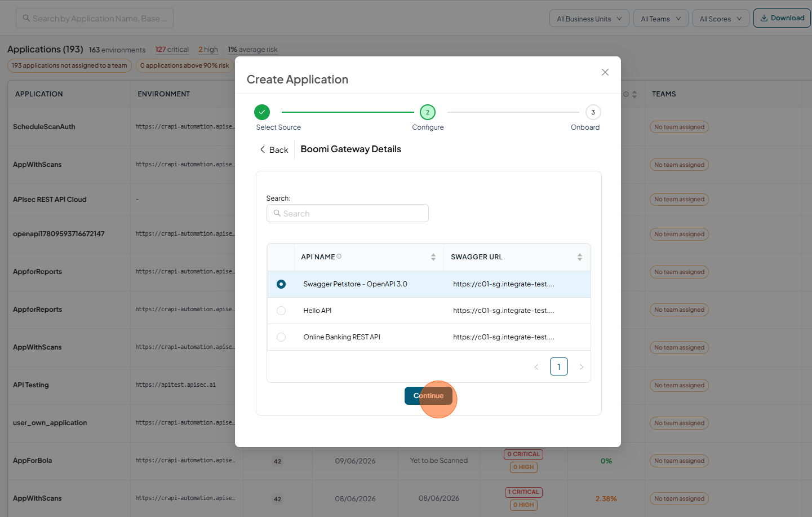Sort by SWAGGER URL column arrows
Screen dimensions: 812x517
click(x=579, y=257)
